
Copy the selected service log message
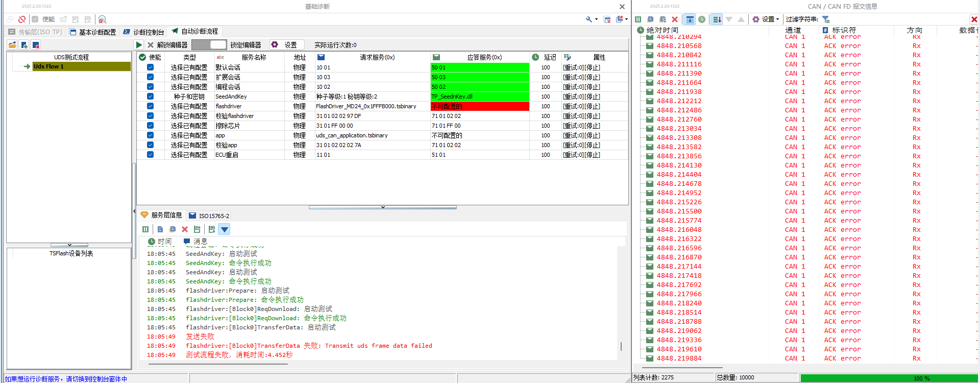[x=160, y=229]
